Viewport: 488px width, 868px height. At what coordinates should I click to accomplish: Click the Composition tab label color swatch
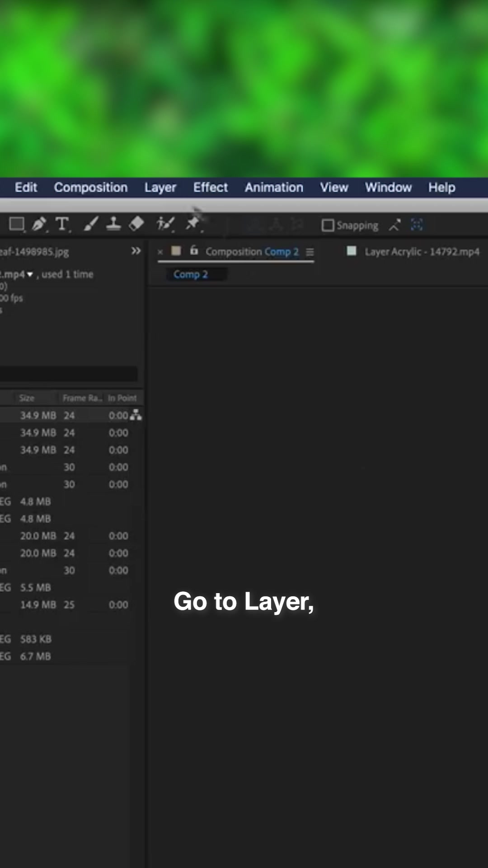[176, 251]
